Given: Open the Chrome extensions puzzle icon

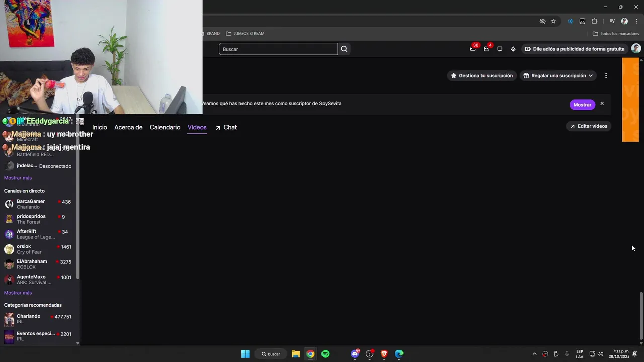Looking at the screenshot, I should point(594,21).
